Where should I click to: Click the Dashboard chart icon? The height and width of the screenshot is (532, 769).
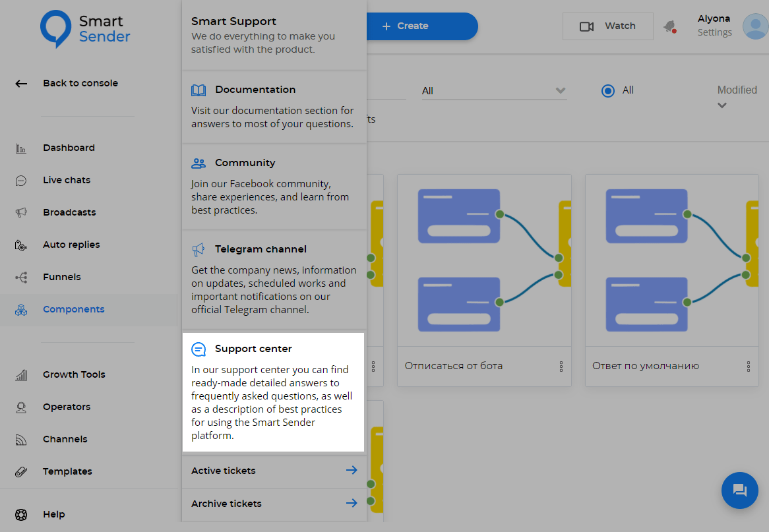21,148
